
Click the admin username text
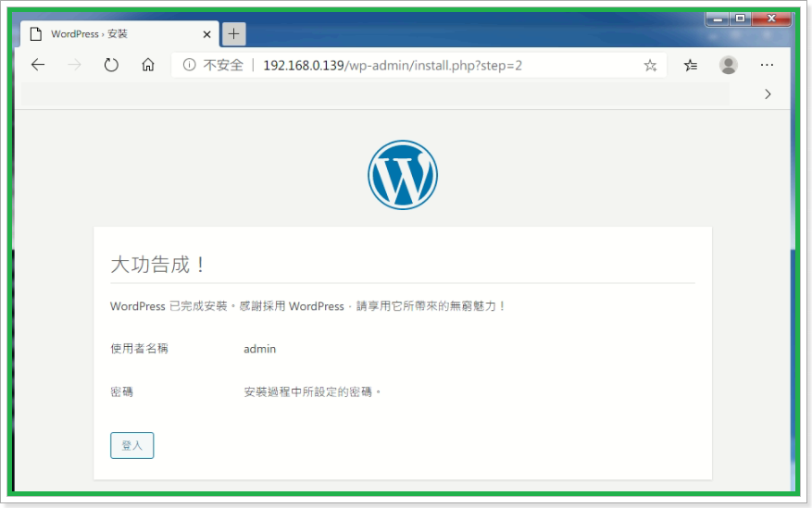(259, 349)
